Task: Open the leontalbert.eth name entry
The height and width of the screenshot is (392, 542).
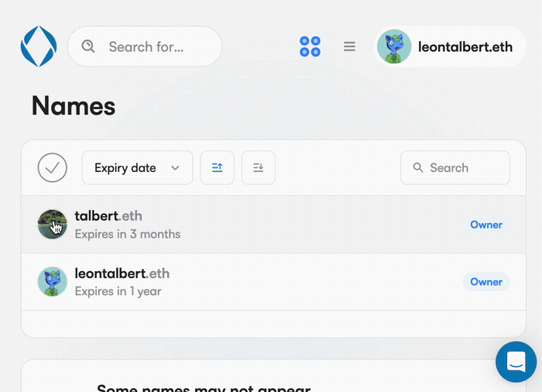Action: [122, 273]
